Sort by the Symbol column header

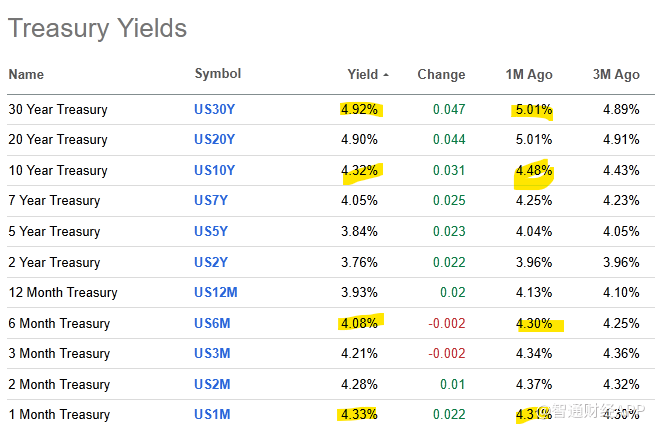coord(218,74)
